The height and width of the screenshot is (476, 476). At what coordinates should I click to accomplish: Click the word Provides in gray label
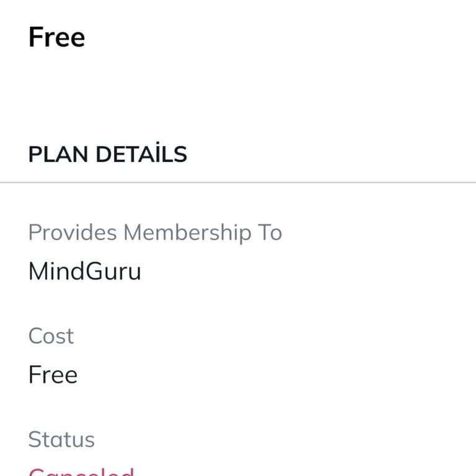[x=73, y=233]
